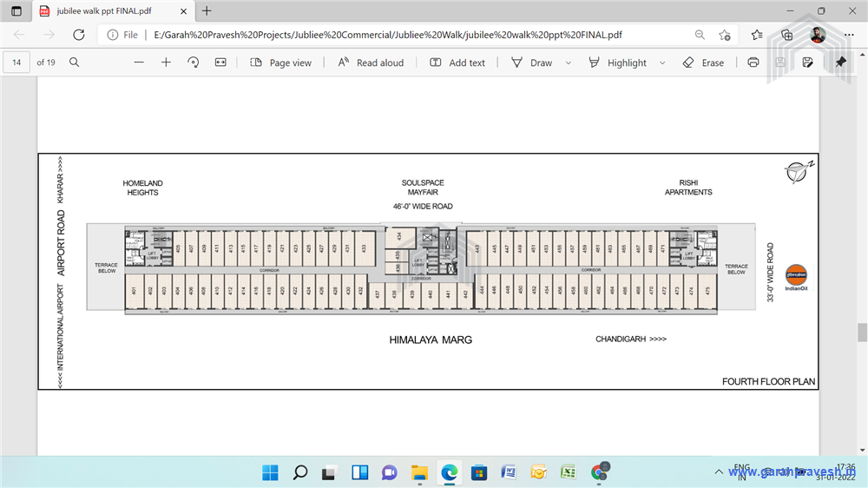Toggle the Add text tool
The width and height of the screenshot is (868, 488).
(x=457, y=63)
